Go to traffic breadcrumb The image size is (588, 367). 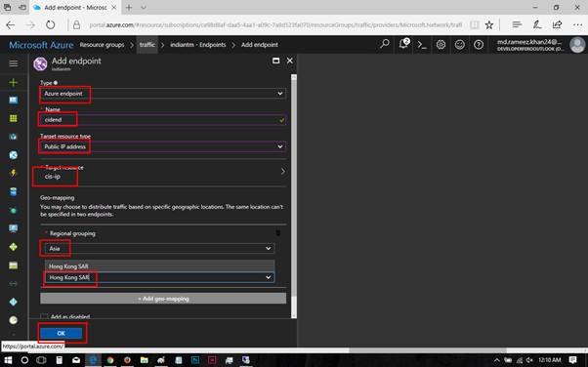pos(147,45)
